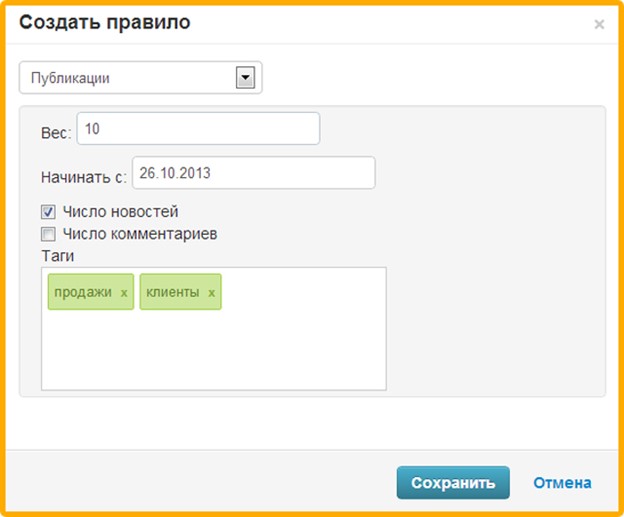The height and width of the screenshot is (517, 624).
Task: Save the rule with Сохранить button
Action: pos(453,482)
